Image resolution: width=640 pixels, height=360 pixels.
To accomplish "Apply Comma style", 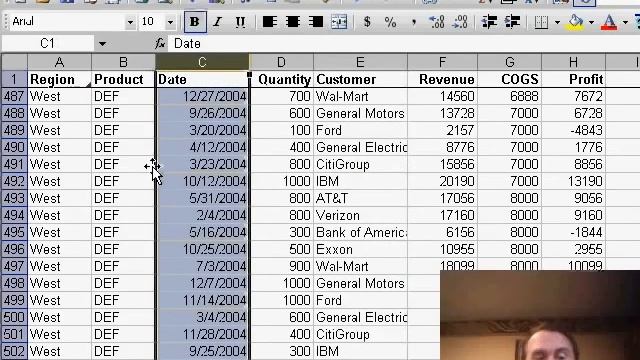I will pyautogui.click(x=413, y=22).
